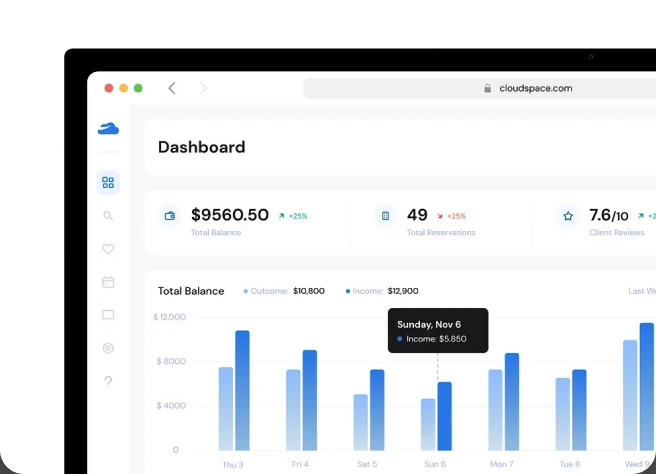Go back with browser back arrow
The image size is (656, 474).
(x=172, y=88)
